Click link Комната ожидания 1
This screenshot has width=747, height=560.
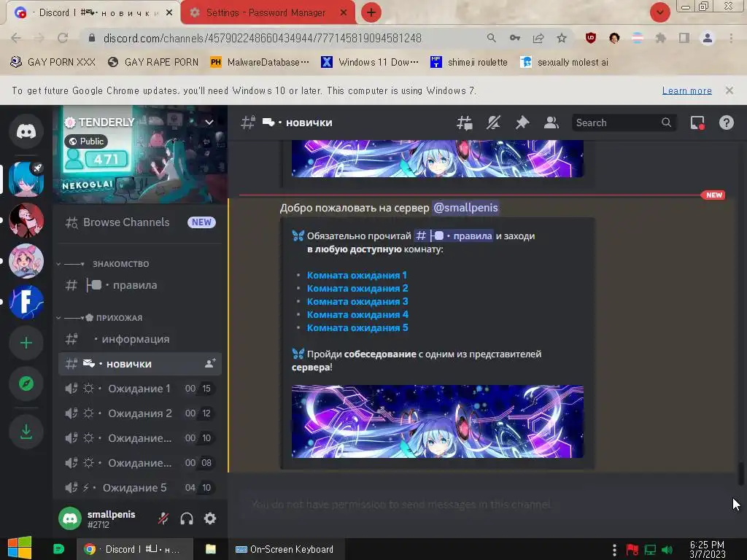click(357, 275)
